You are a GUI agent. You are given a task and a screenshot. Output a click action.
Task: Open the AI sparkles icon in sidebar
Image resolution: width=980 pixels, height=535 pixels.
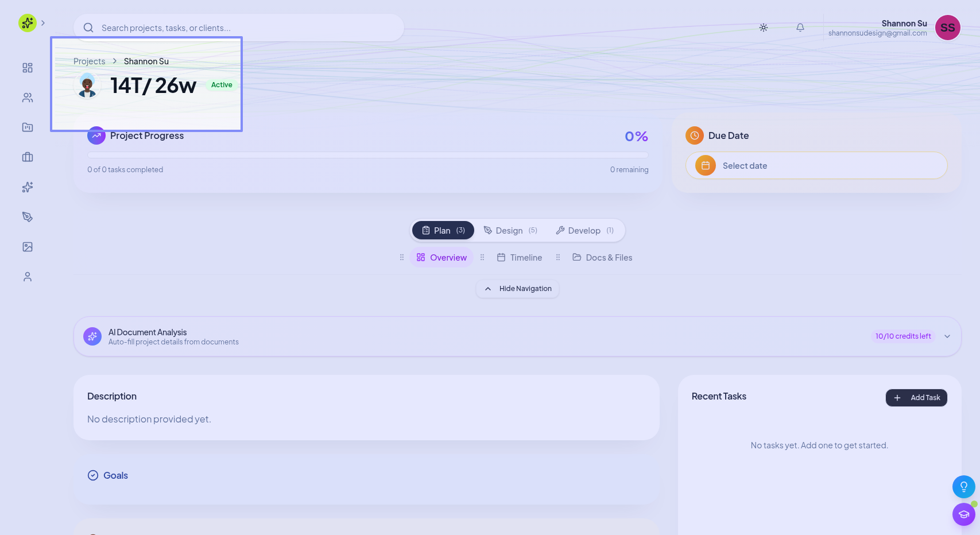point(28,187)
